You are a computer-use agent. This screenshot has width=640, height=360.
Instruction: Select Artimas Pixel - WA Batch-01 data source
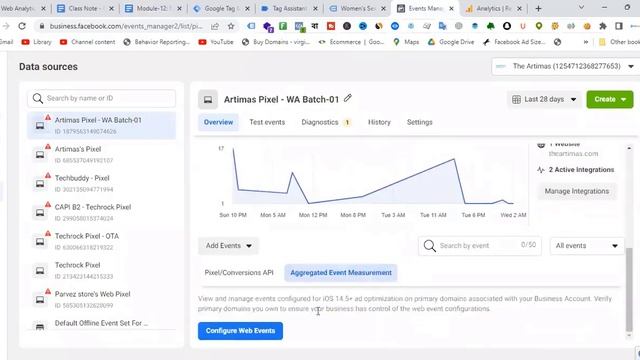[x=102, y=125]
